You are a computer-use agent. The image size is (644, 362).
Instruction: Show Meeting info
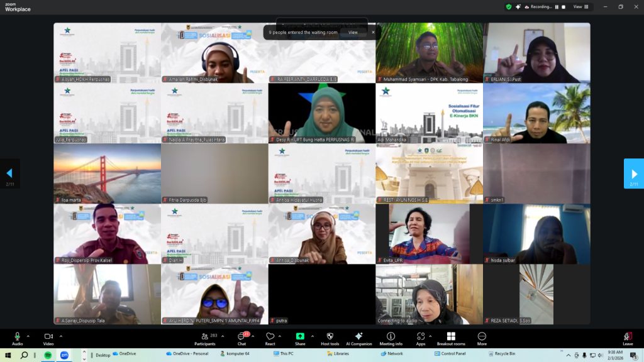click(x=391, y=337)
